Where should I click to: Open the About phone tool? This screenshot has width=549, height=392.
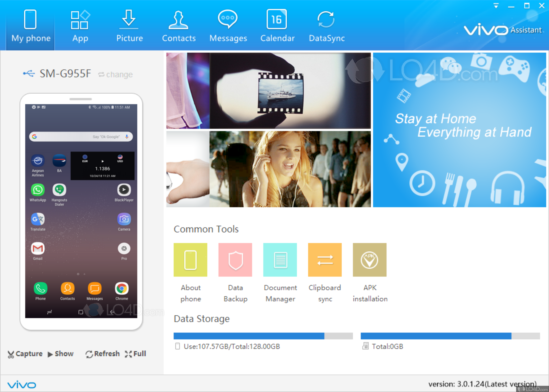[x=190, y=260]
